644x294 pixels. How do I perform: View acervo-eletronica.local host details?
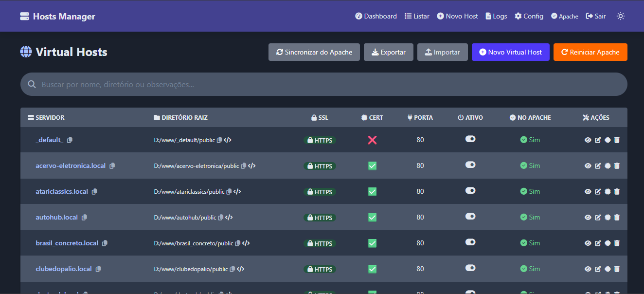[588, 166]
